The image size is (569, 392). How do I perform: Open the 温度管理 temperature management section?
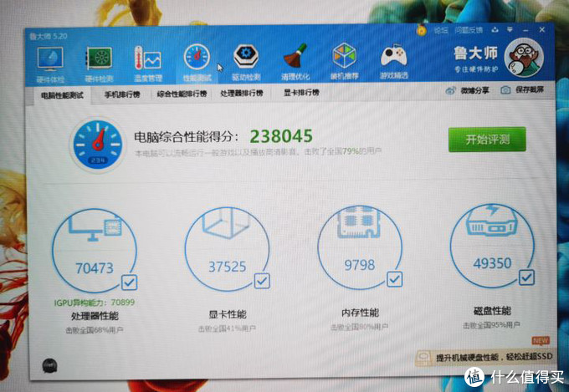(x=148, y=63)
